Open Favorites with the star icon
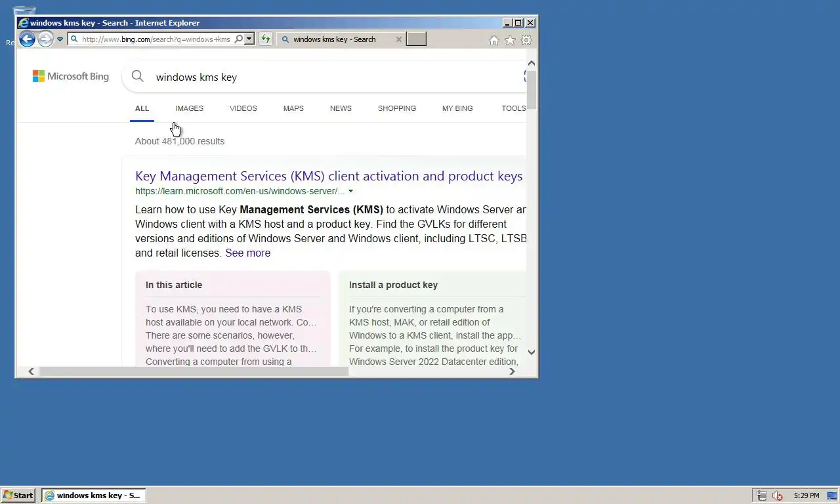This screenshot has height=504, width=840. tap(510, 41)
